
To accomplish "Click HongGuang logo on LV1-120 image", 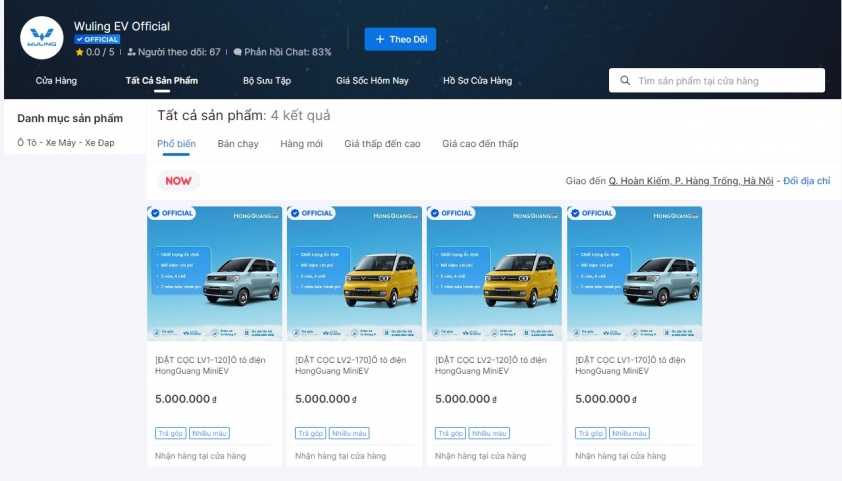I will (x=256, y=216).
